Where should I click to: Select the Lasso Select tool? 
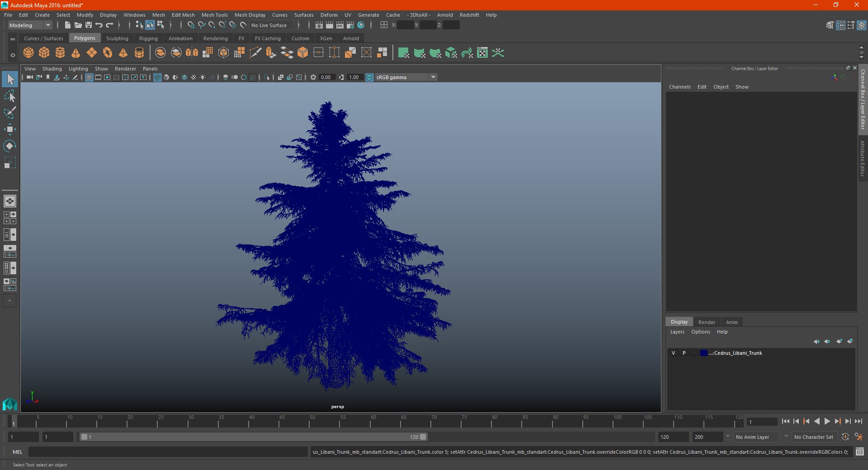[10, 96]
